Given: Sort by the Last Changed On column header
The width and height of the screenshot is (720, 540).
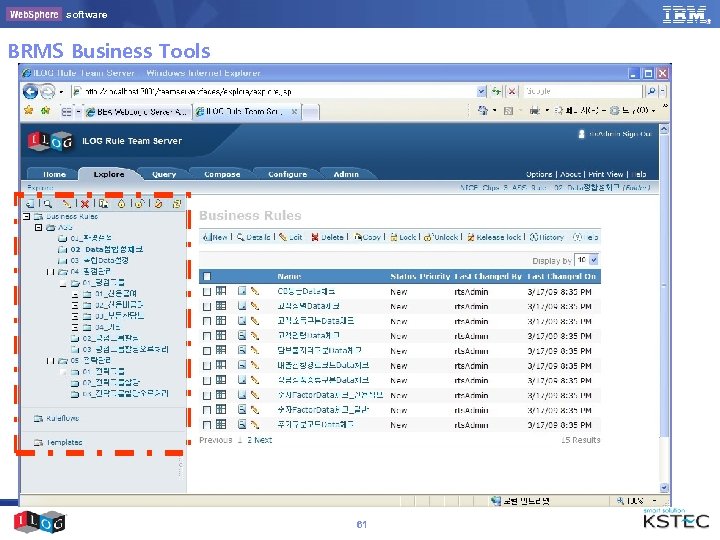Looking at the screenshot, I should tap(561, 276).
